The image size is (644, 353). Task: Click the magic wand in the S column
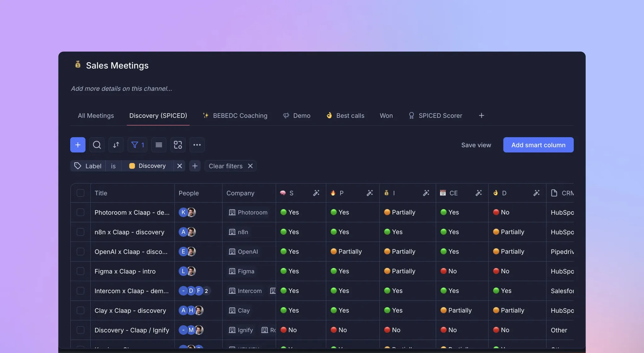(x=316, y=193)
